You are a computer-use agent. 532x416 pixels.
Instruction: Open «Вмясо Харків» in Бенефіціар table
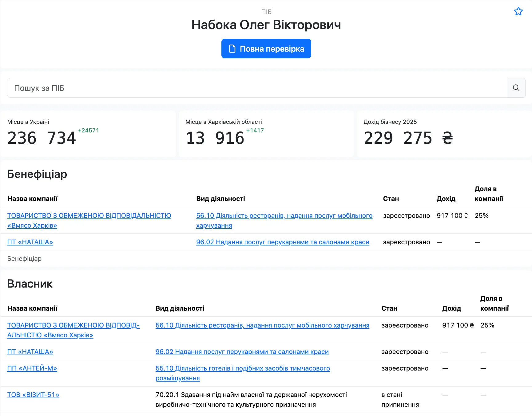[89, 220]
